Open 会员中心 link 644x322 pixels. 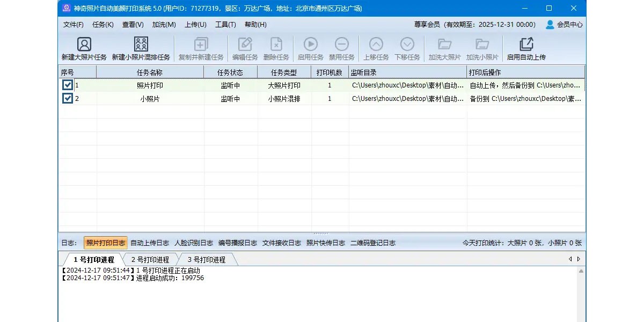click(564, 25)
